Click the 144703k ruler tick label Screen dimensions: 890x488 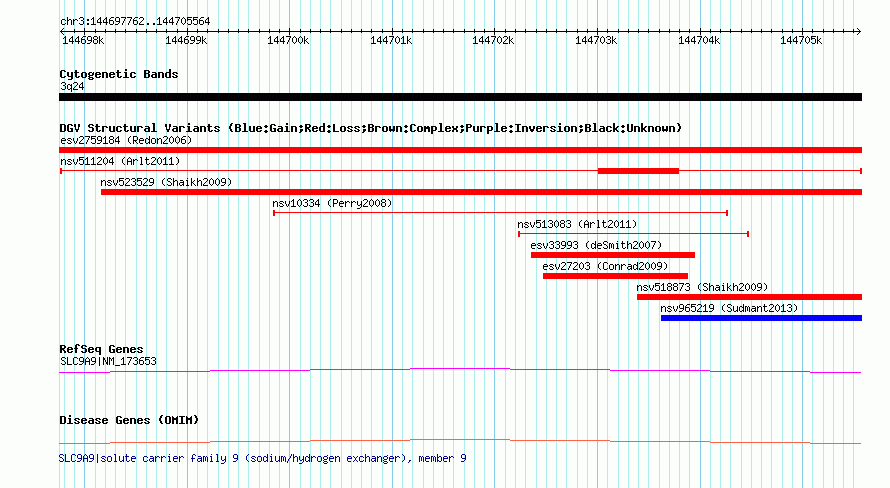click(x=596, y=40)
